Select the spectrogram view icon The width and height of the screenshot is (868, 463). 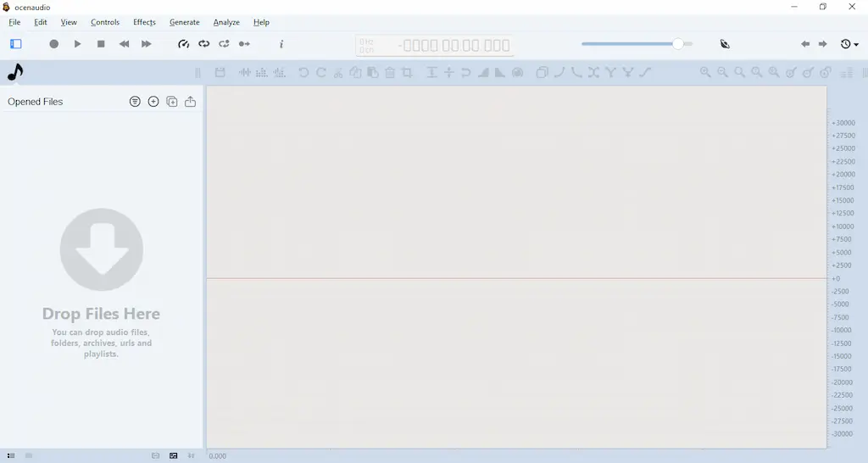[x=262, y=72]
